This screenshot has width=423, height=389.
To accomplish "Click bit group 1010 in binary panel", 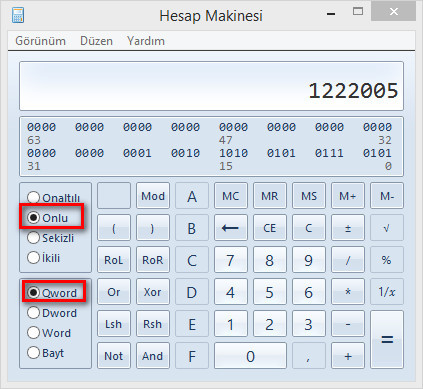I will point(233,153).
